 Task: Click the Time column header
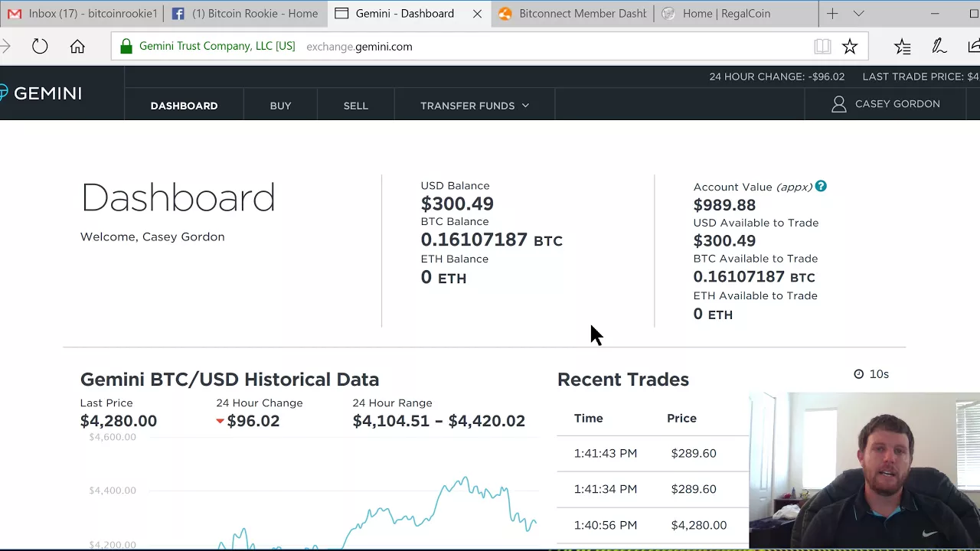click(x=589, y=418)
